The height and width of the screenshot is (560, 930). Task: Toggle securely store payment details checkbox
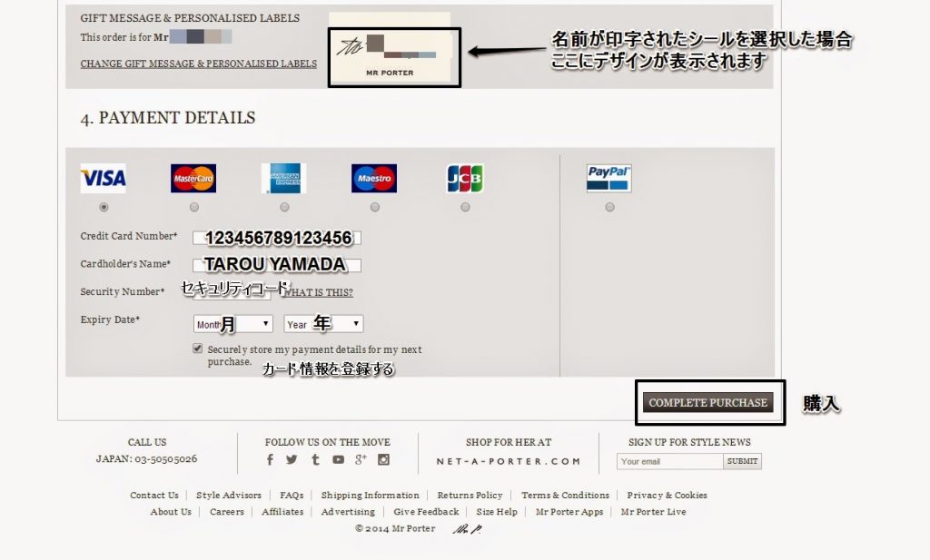point(197,349)
